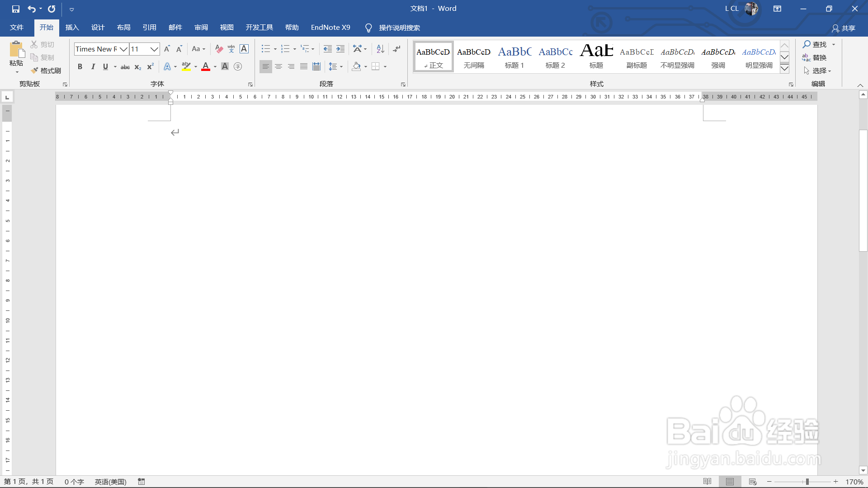
Task: Toggle Bold formatting
Action: [80, 66]
